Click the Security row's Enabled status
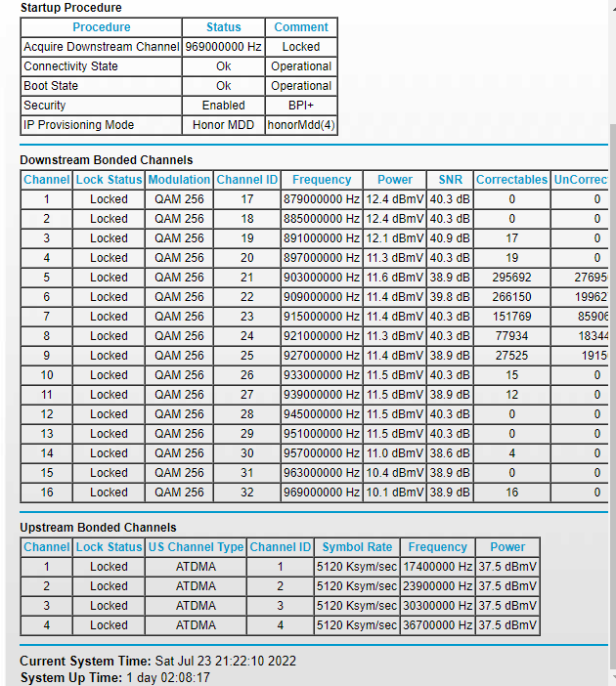This screenshot has height=686, width=616. [x=223, y=106]
